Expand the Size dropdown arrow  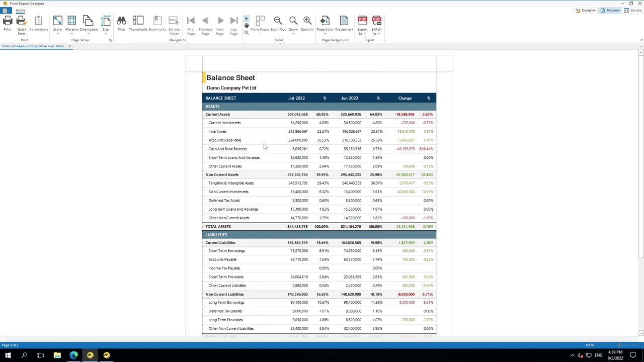pos(106,34)
